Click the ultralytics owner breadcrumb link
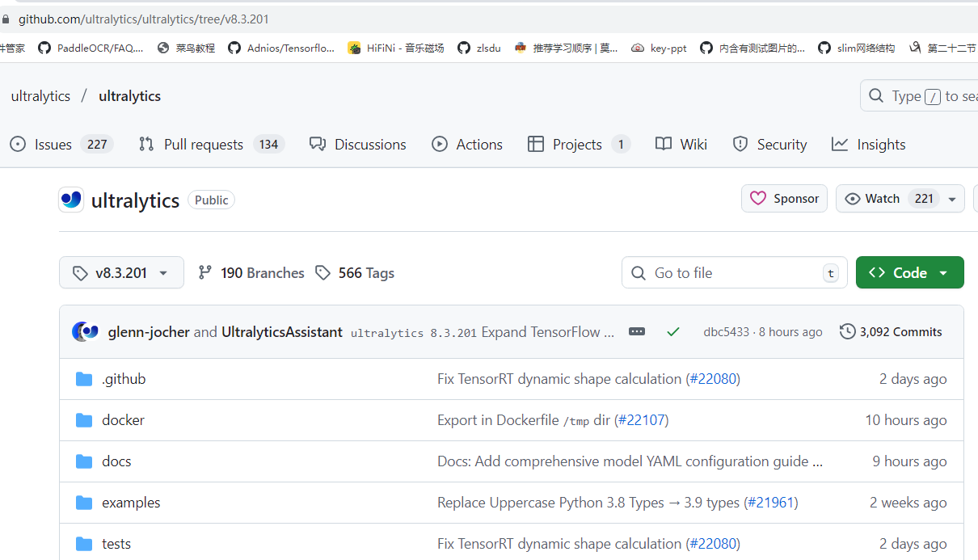978x560 pixels. click(40, 95)
